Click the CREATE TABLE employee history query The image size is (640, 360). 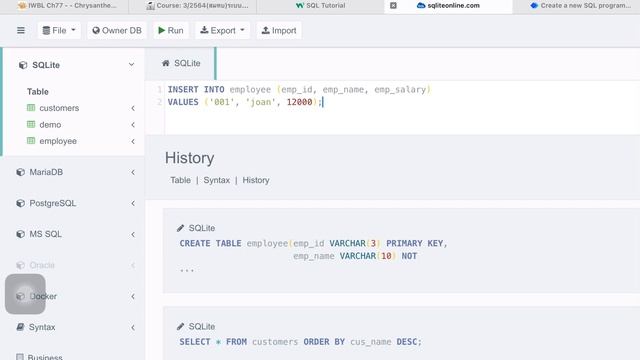pos(313,250)
